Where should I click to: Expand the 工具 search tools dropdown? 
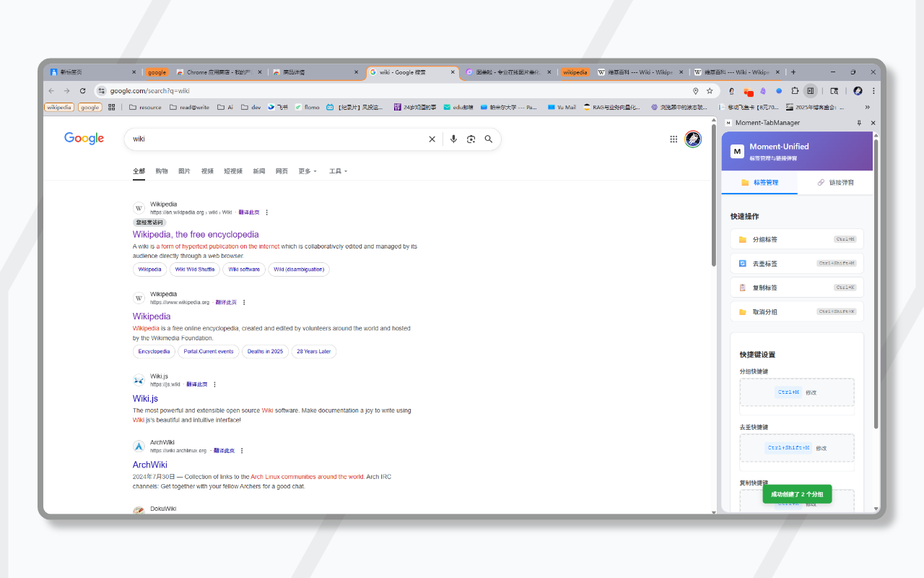(x=339, y=171)
